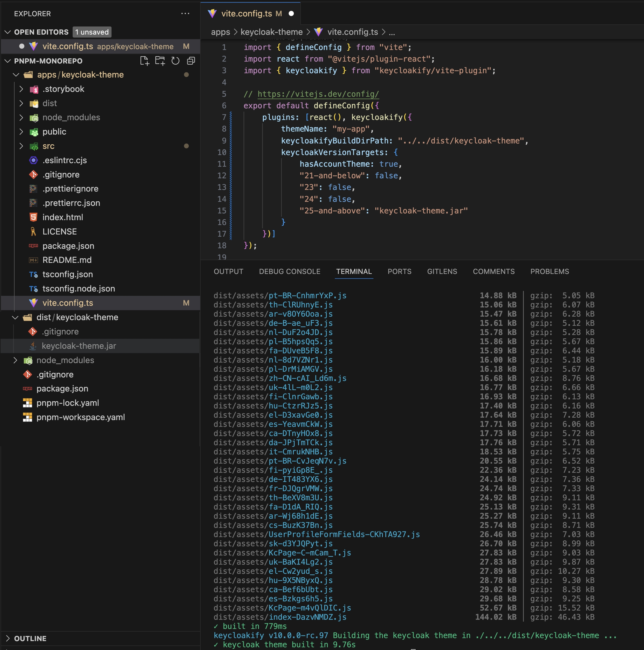
Task: Click keycloak-theme breadcrumb segment
Action: (x=271, y=32)
